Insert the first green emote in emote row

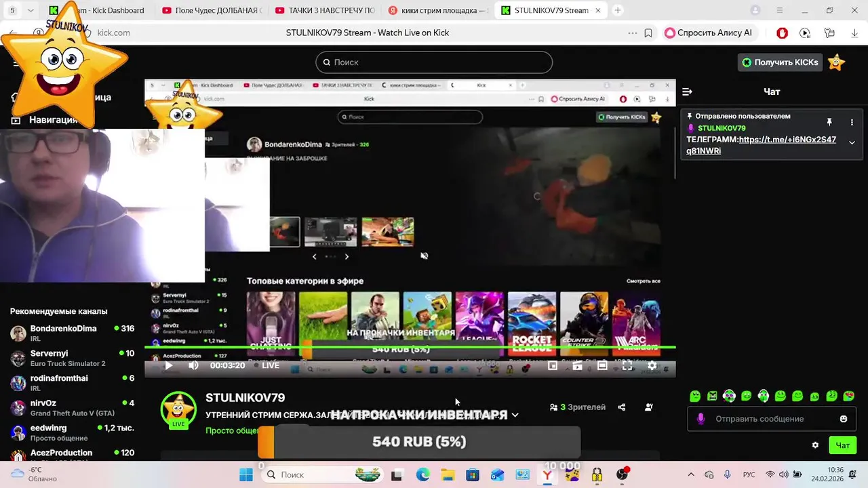(695, 396)
